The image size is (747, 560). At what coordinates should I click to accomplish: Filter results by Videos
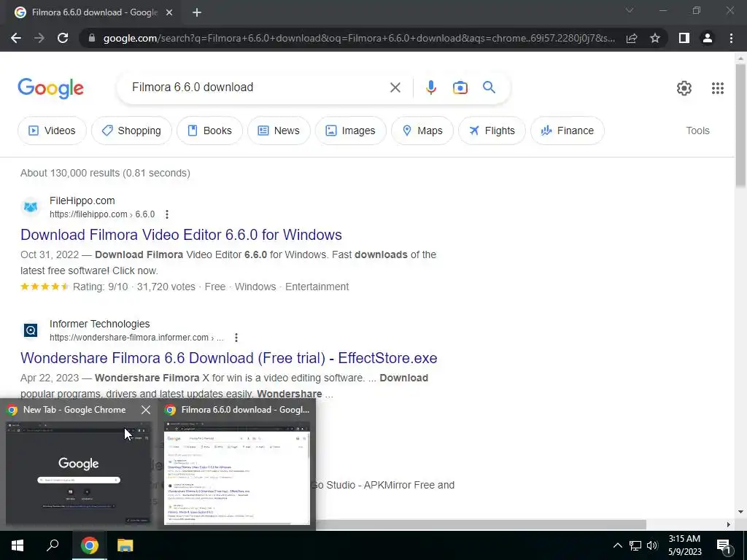[52, 131]
